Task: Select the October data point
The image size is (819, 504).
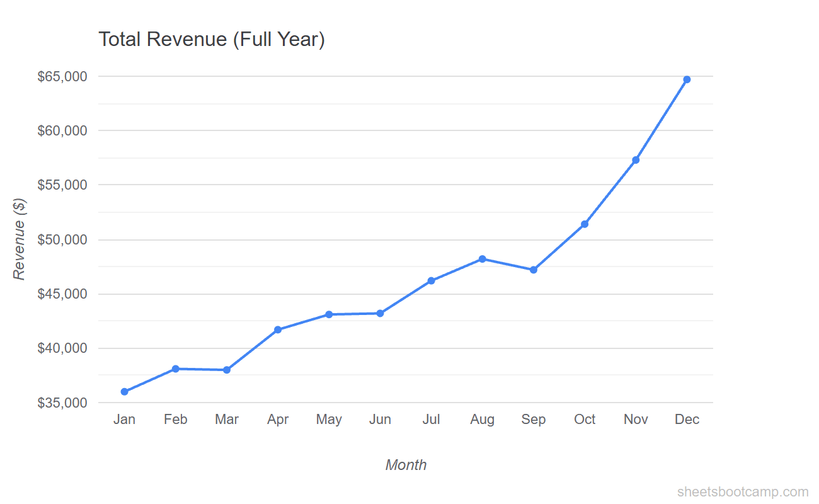Action: 585,223
